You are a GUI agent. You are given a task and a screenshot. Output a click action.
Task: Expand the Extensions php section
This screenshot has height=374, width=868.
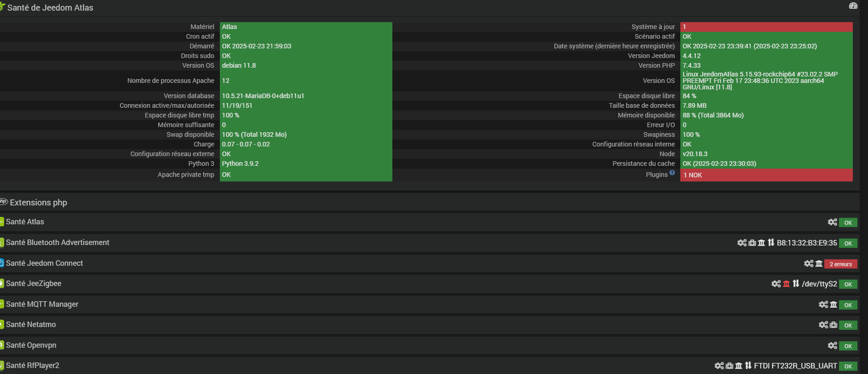click(x=39, y=203)
